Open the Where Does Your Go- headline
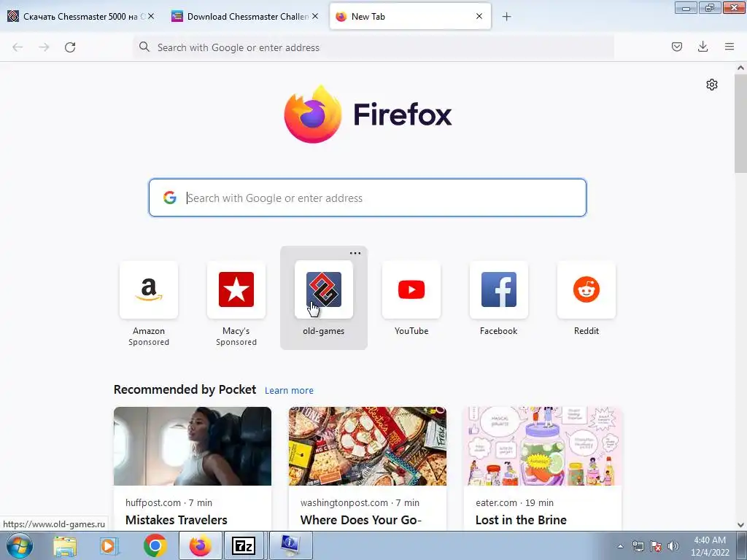 pyautogui.click(x=360, y=520)
